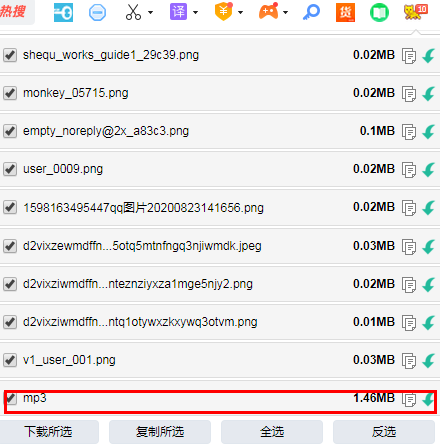Open the game controller extension icon
The image size is (440, 446).
(269, 12)
